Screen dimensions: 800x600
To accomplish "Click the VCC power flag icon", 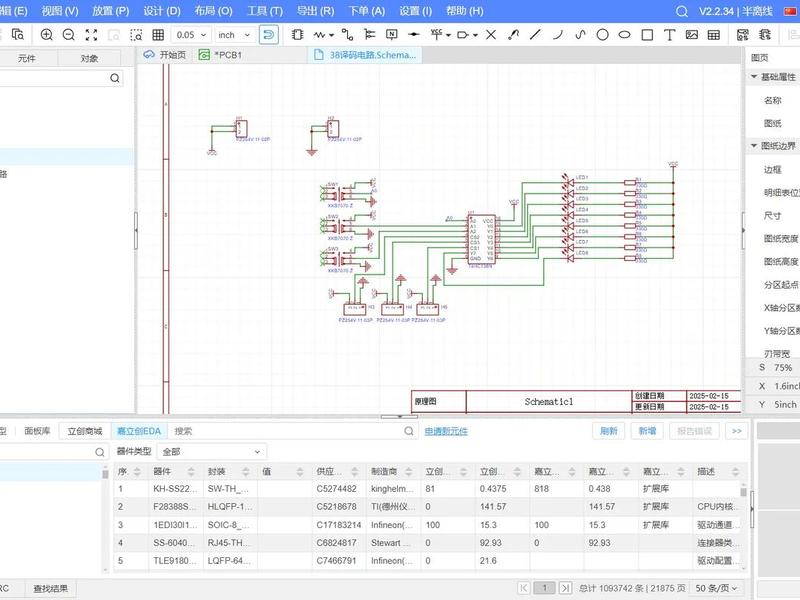I will click(x=436, y=35).
